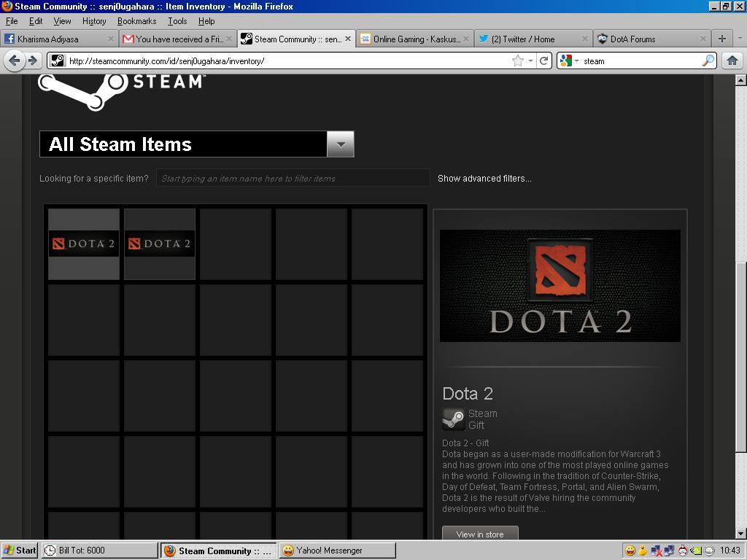Open Bill Tot: 6000 taskbar item
This screenshot has width=747, height=560.
click(x=99, y=551)
